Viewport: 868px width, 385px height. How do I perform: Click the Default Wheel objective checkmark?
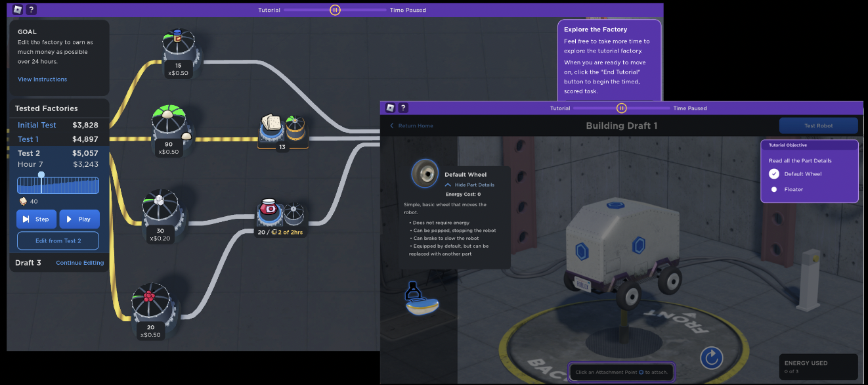click(774, 174)
